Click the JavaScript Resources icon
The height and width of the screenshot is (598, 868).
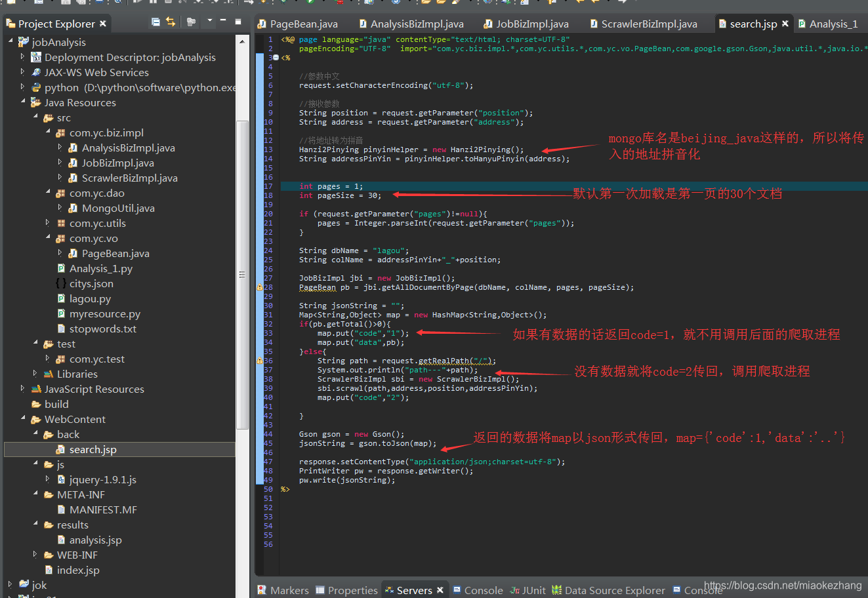click(36, 389)
